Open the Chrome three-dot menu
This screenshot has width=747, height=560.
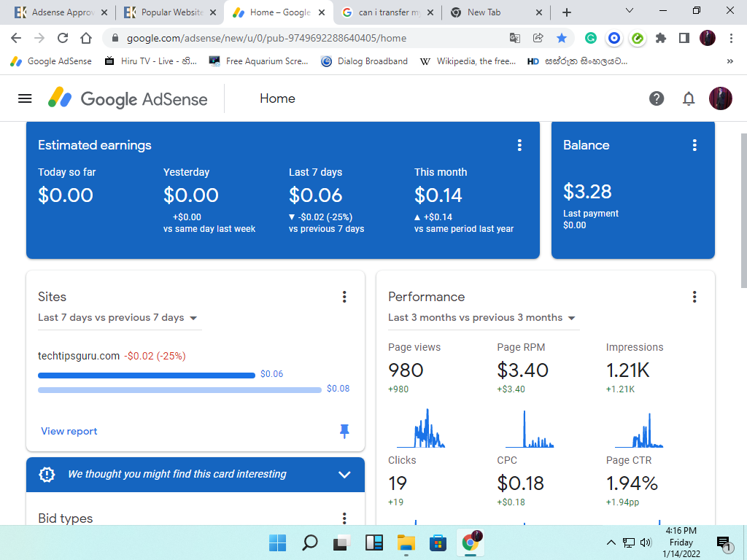click(731, 38)
